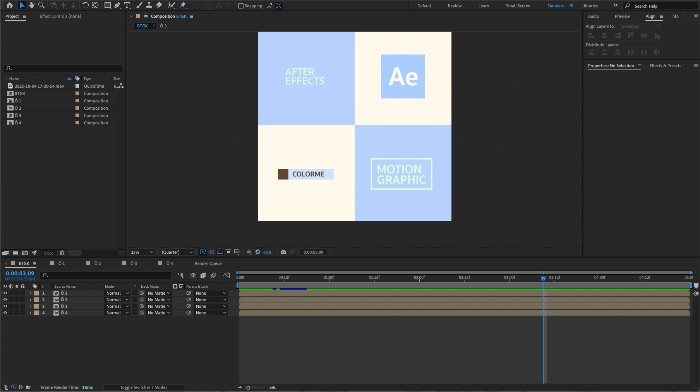Open the Effects & Presets panel tab
The height and width of the screenshot is (392, 700).
(x=665, y=66)
